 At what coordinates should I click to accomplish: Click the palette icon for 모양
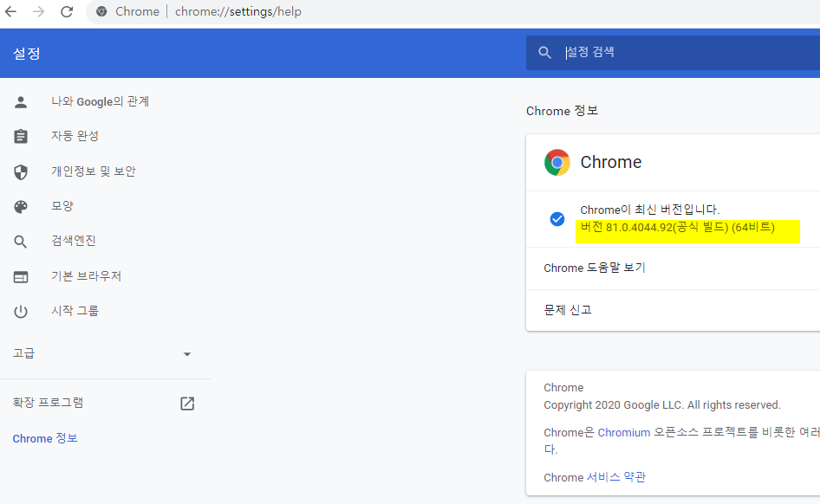point(21,207)
